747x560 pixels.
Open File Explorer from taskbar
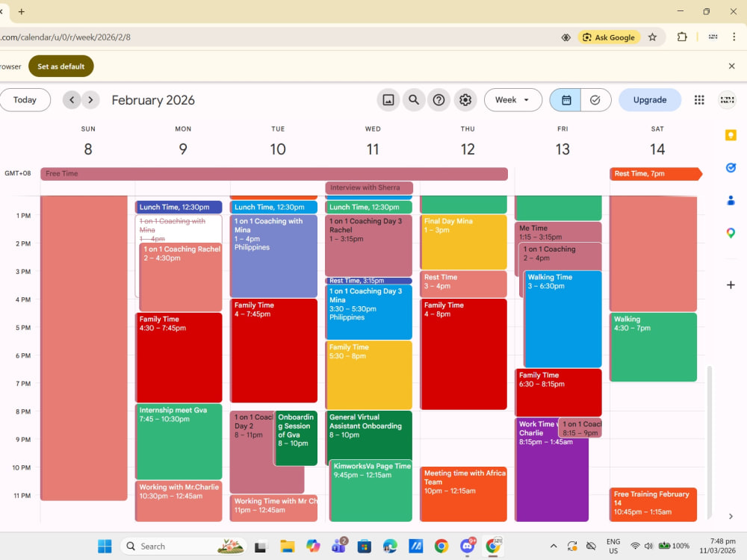click(x=287, y=547)
